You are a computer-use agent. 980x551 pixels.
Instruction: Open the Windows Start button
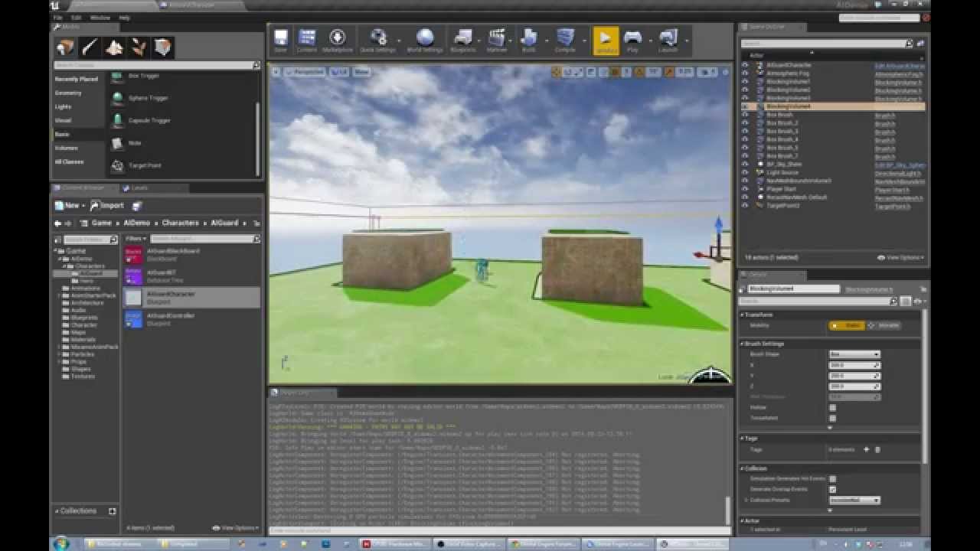click(x=61, y=543)
